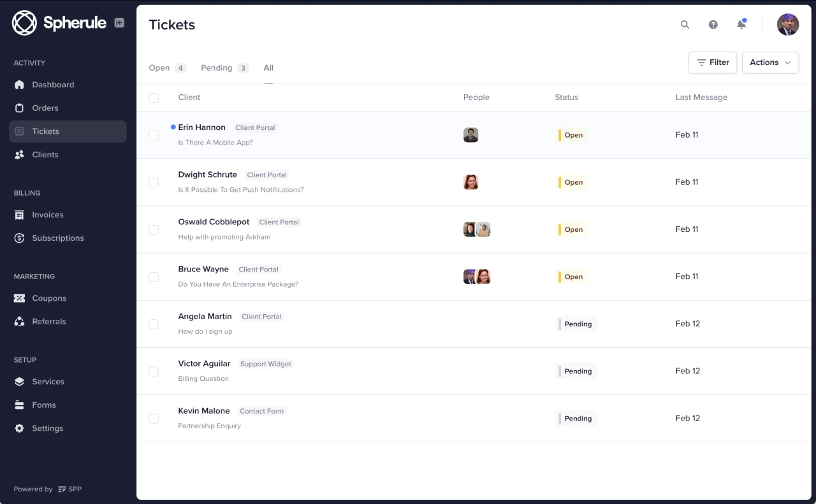View the Pending tickets tab

point(216,68)
